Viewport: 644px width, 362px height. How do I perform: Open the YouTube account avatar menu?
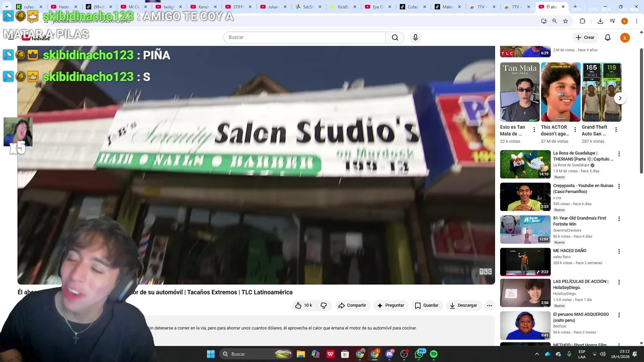tap(625, 37)
